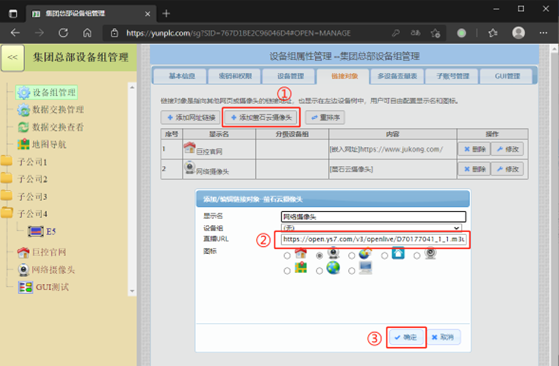Select the gray webcam icon radio button
This screenshot has height=366, width=559.
[x=416, y=256]
